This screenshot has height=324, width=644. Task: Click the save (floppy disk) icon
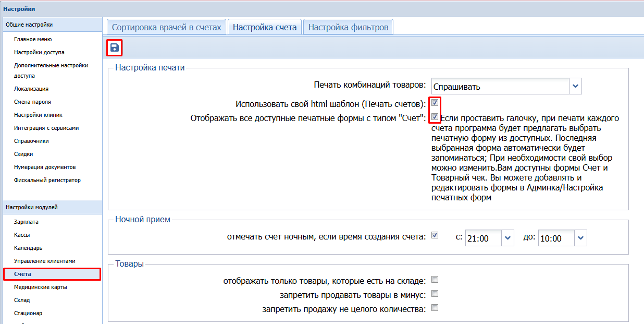click(115, 48)
